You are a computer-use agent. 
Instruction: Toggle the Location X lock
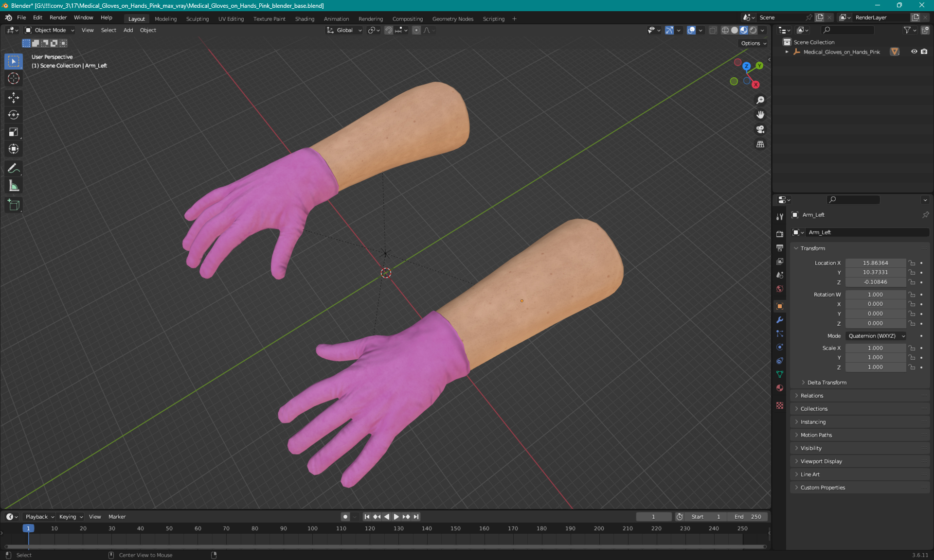tap(912, 263)
